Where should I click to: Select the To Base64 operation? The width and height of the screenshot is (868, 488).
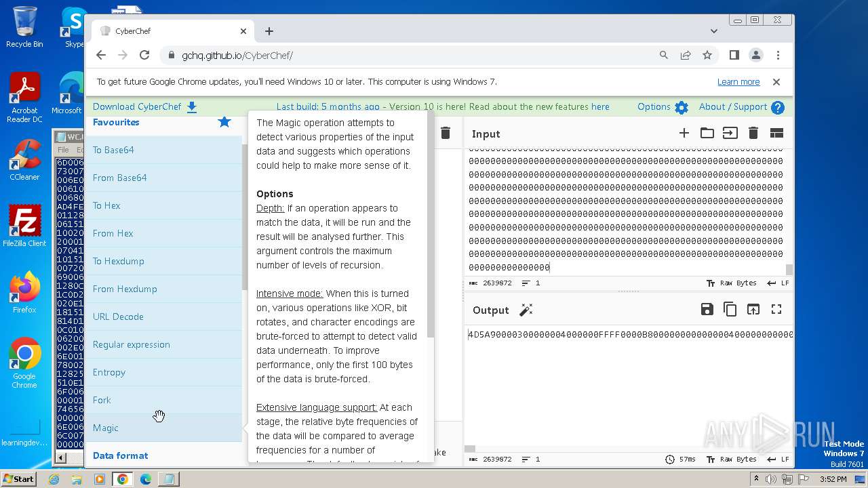163,150
